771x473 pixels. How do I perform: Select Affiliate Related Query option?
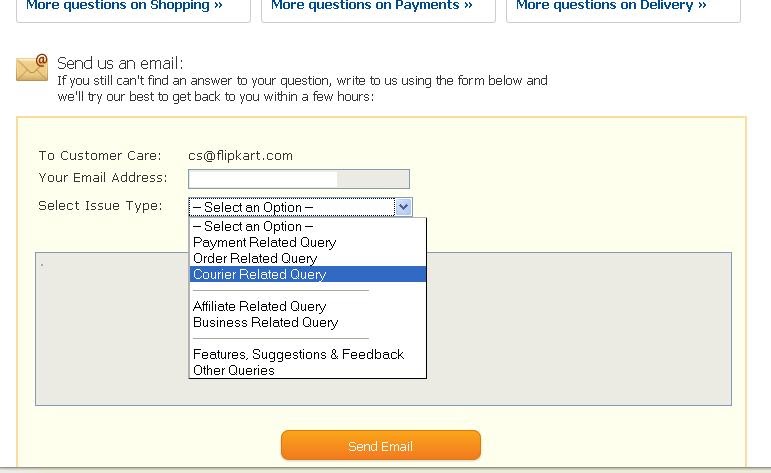pos(260,306)
